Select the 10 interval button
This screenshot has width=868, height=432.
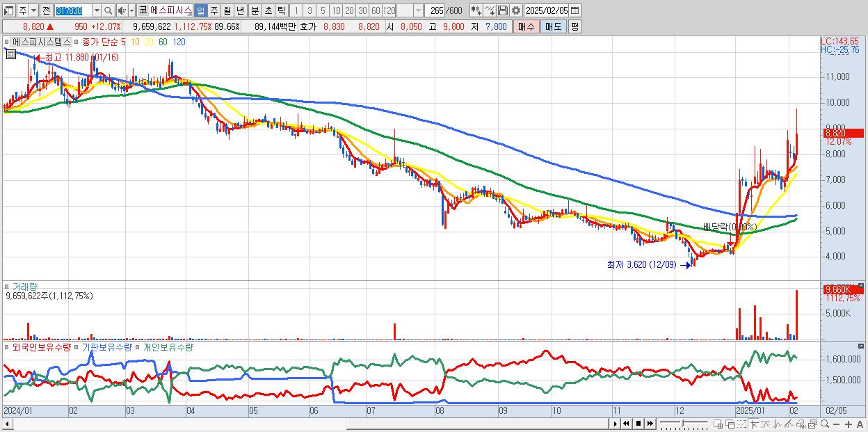(x=336, y=10)
